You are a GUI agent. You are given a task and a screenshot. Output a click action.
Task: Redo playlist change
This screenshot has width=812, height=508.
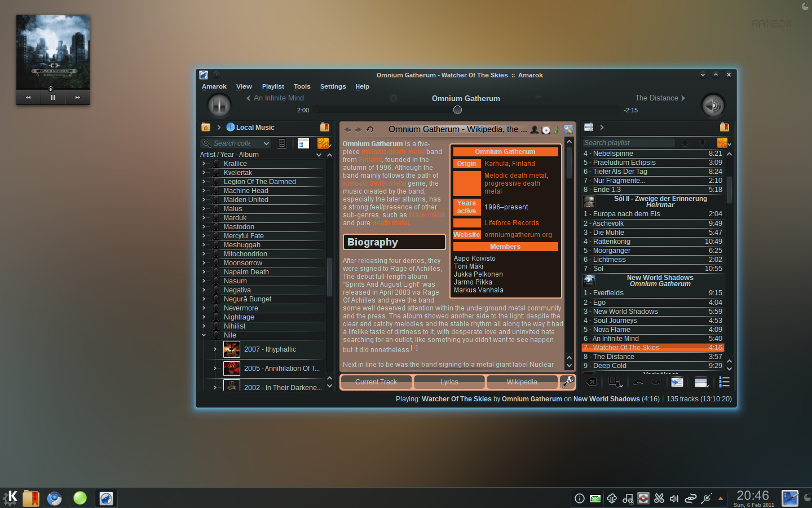pyautogui.click(x=656, y=382)
